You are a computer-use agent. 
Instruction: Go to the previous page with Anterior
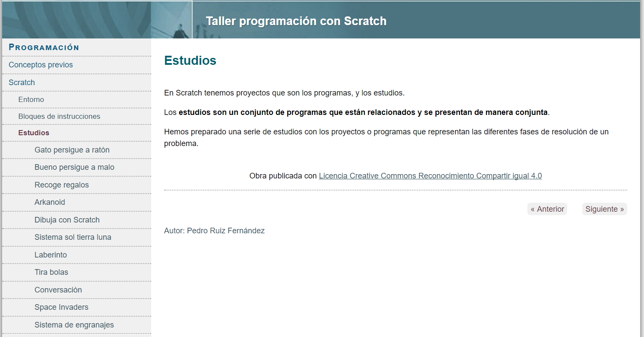547,209
